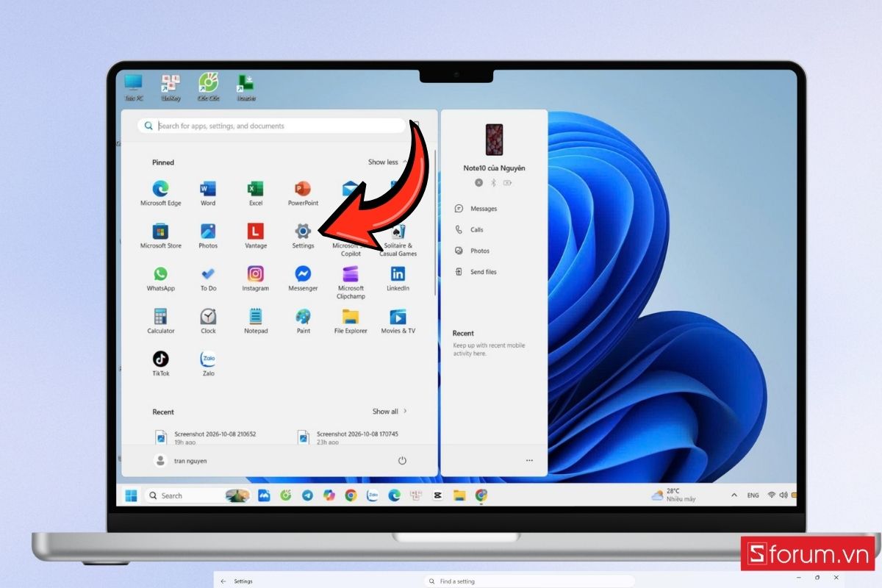This screenshot has width=882, height=588.
Task: Open the To Do app
Action: point(208,279)
